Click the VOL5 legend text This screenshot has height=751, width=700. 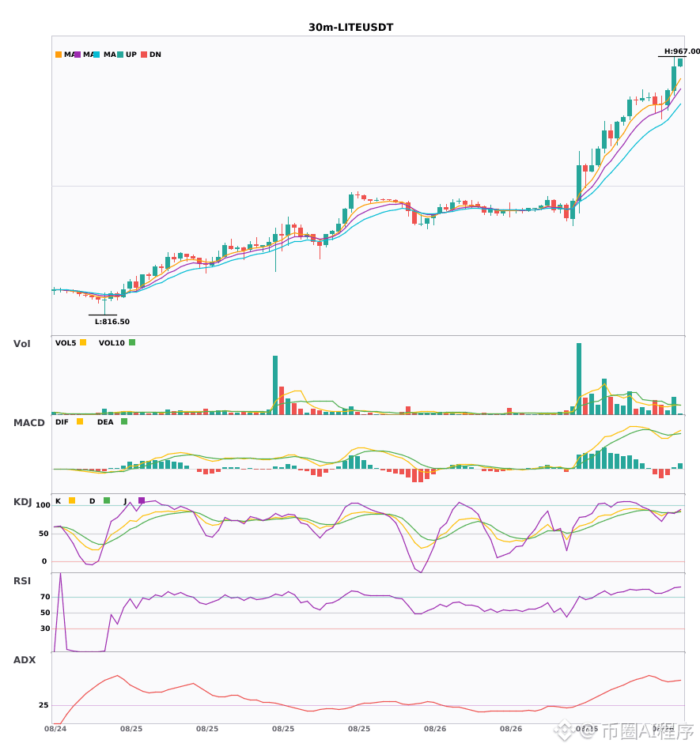(66, 343)
